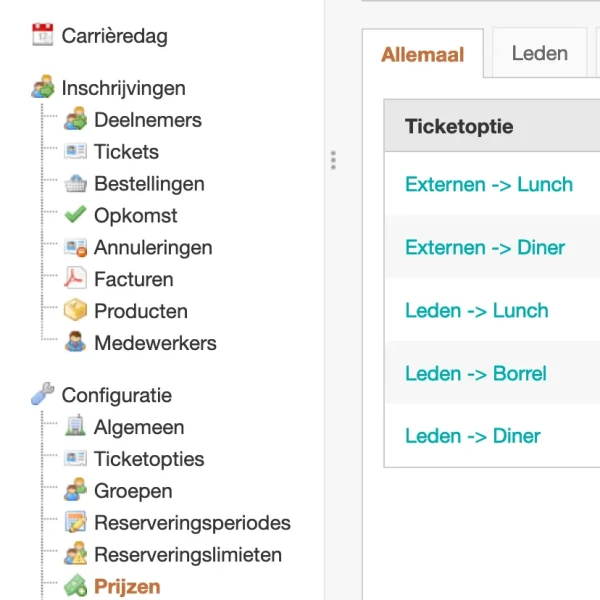Open the Leden -> Borrel link
This screenshot has height=600, width=600.
coord(475,373)
